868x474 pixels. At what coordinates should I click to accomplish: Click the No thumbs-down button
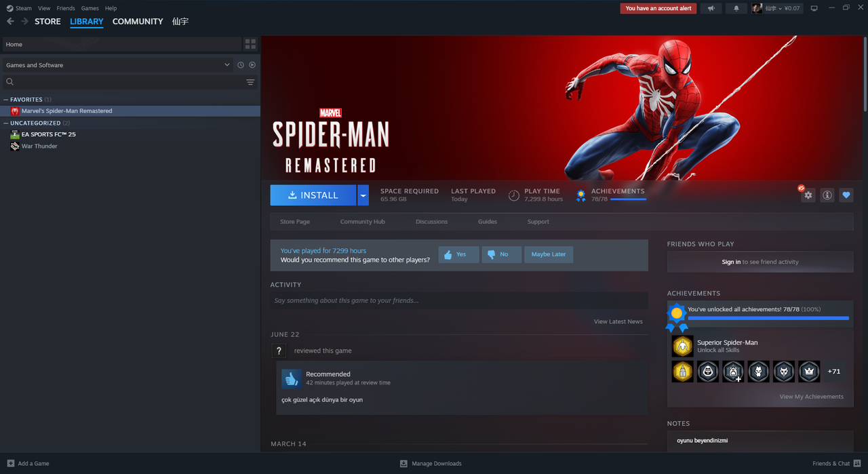(x=502, y=254)
